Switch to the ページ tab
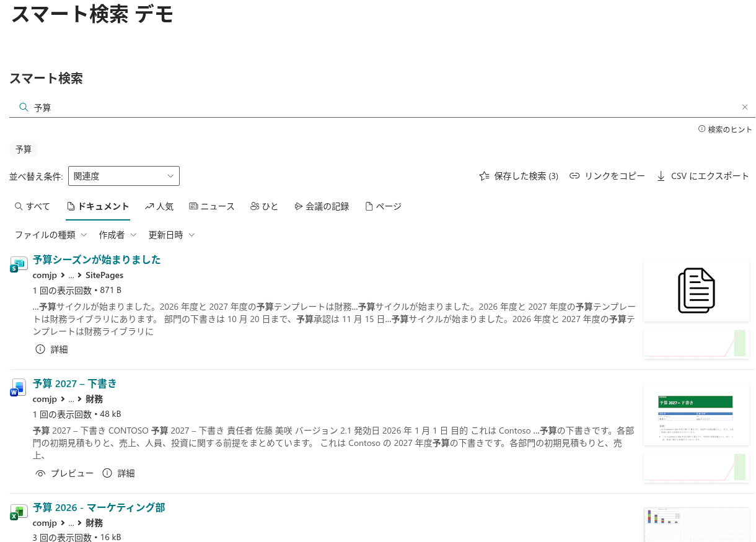Viewport: 756px width, 542px height. click(384, 206)
